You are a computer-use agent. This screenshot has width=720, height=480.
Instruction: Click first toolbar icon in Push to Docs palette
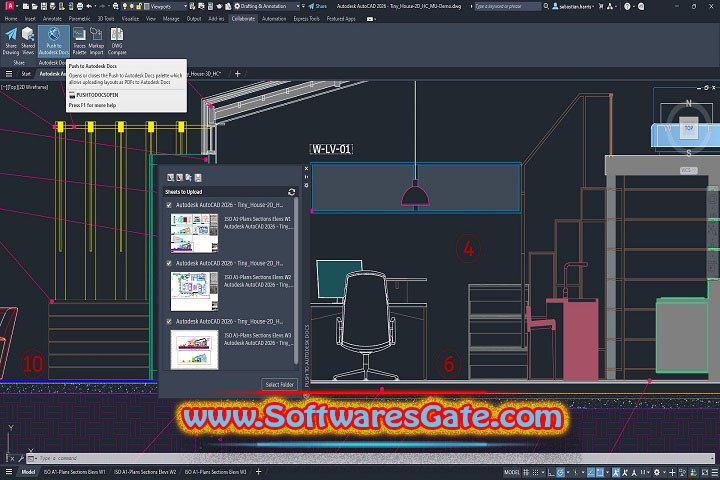click(170, 178)
